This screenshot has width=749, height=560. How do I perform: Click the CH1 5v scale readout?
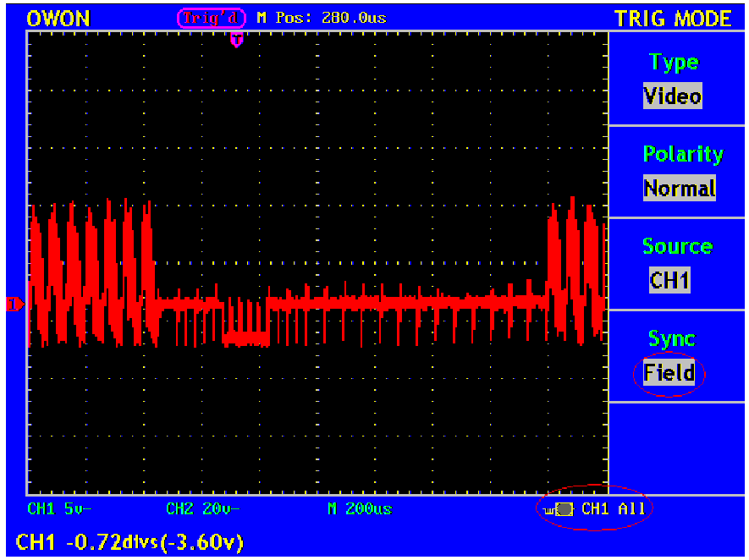(x=59, y=509)
